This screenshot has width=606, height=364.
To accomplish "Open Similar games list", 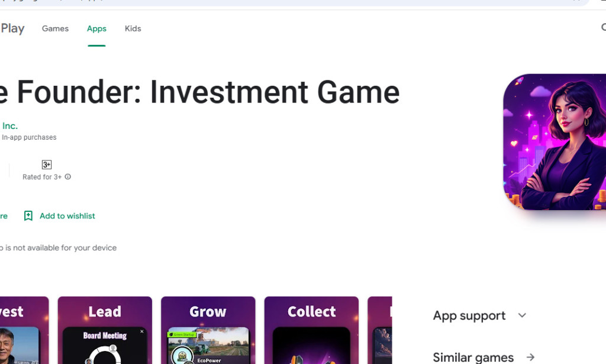I will click(473, 357).
